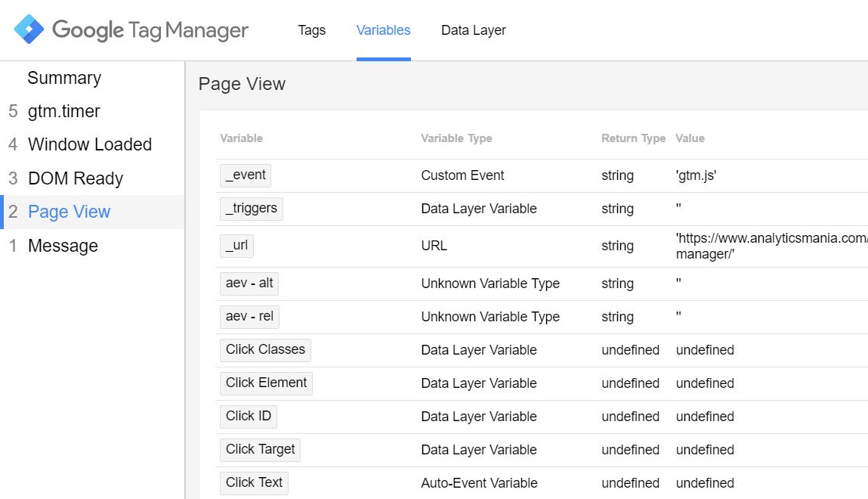Viewport: 868px width, 499px height.
Task: Click the _event variable chip
Action: pos(246,175)
